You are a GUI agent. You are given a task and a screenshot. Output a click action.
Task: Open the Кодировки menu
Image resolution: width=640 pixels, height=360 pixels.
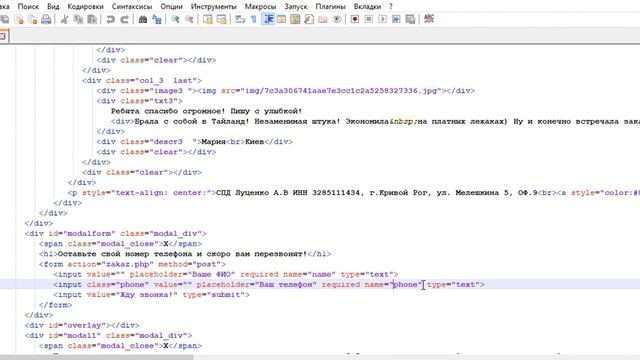[85, 7]
